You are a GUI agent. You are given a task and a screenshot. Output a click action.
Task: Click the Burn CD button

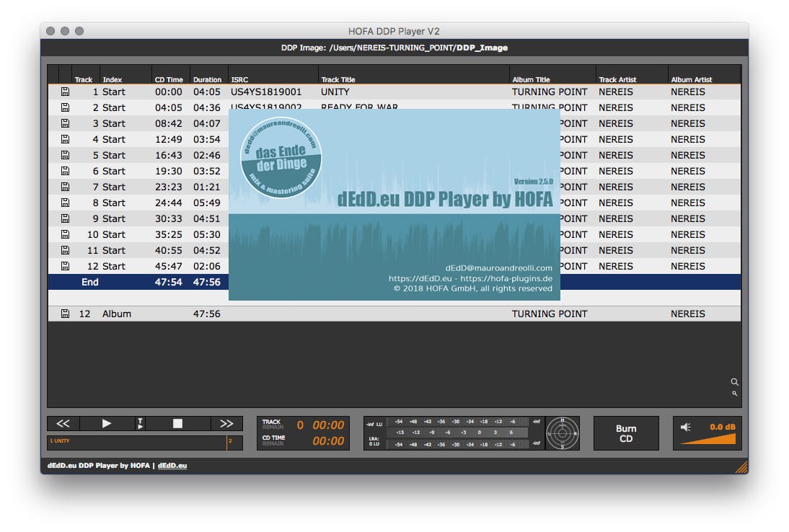coord(626,433)
